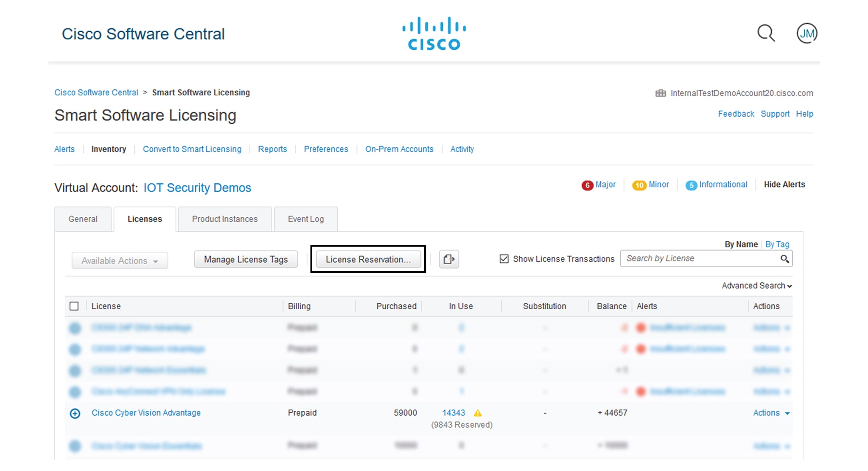Expand Advanced Search
Screen dimensions: 868x471
757,286
